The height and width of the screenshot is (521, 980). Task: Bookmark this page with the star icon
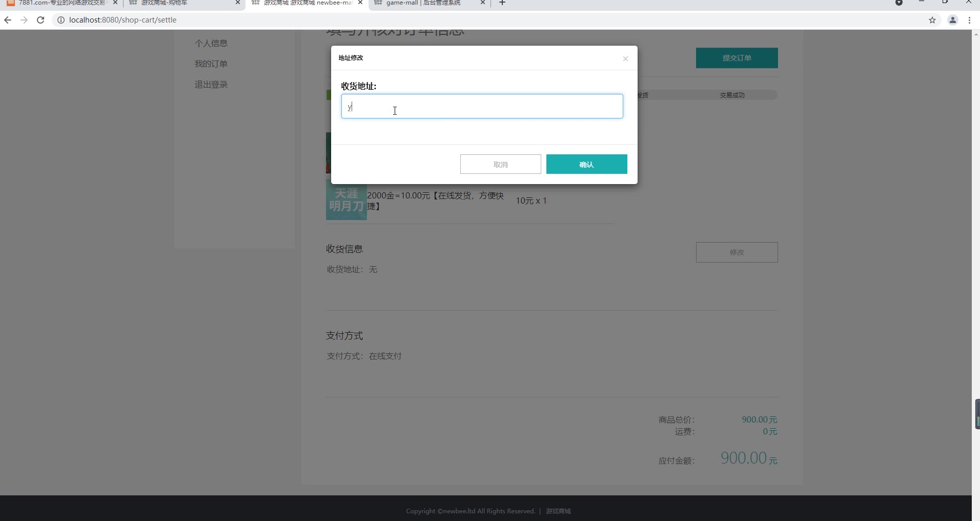click(x=932, y=20)
